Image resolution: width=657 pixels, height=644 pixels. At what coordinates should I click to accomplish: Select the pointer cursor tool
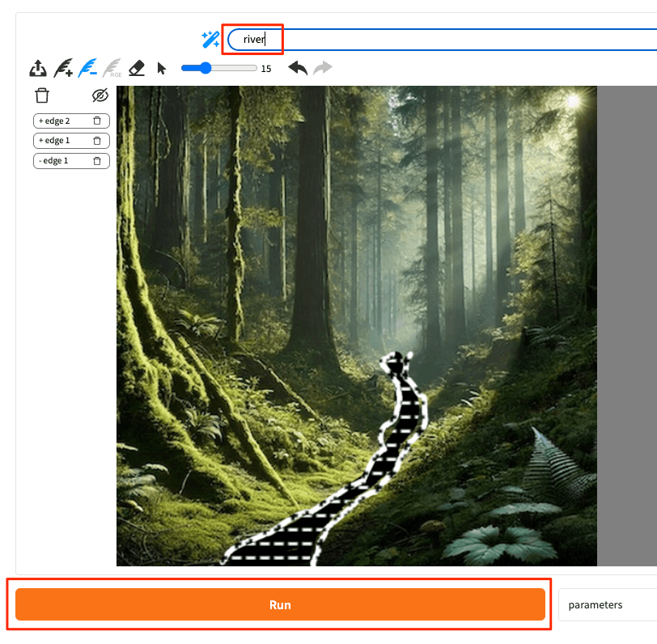click(x=161, y=68)
